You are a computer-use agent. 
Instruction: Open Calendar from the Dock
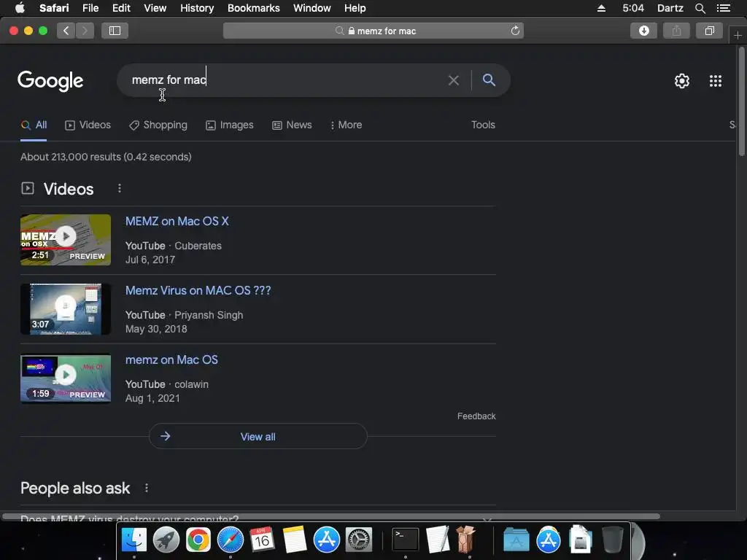(x=262, y=540)
